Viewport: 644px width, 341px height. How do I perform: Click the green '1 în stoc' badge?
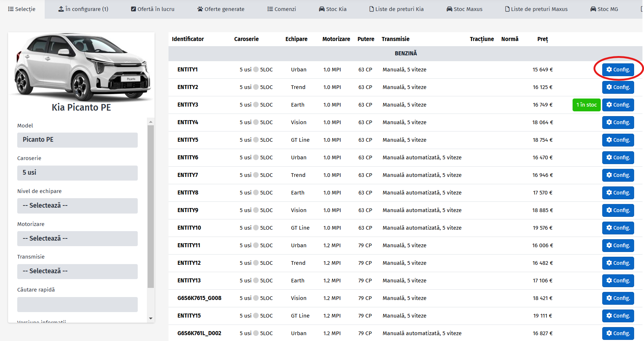pyautogui.click(x=586, y=105)
